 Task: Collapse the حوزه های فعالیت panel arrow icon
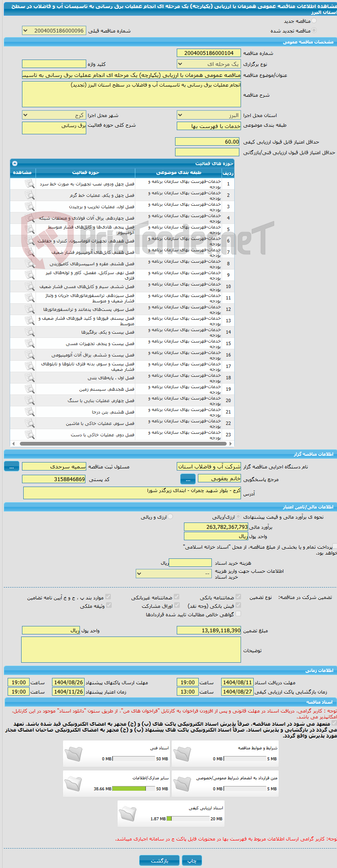click(15, 163)
